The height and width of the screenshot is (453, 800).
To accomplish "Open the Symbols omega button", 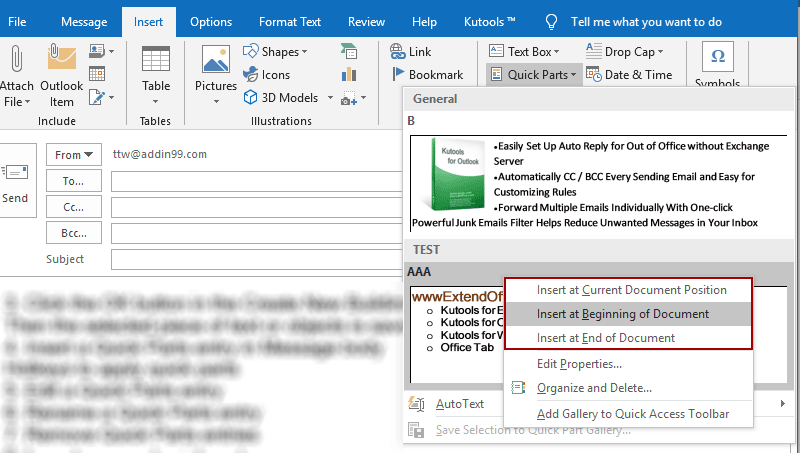I will tap(717, 58).
